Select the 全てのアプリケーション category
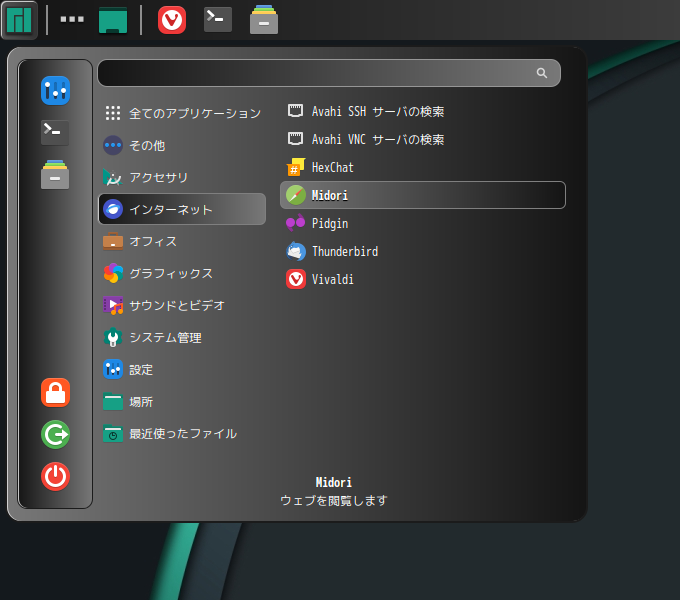Viewport: 680px width, 600px height. (182, 113)
